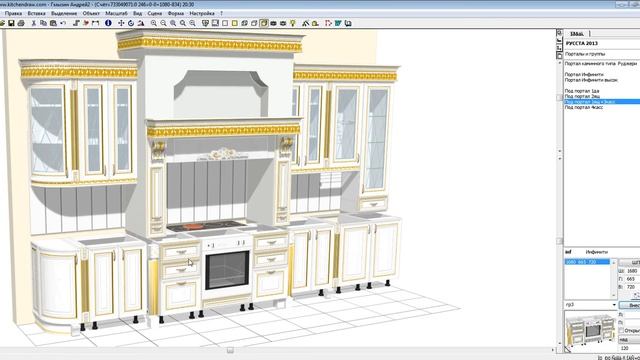Click the rightmost toolbar icon
This screenshot has height=360, width=640.
[x=348, y=23]
